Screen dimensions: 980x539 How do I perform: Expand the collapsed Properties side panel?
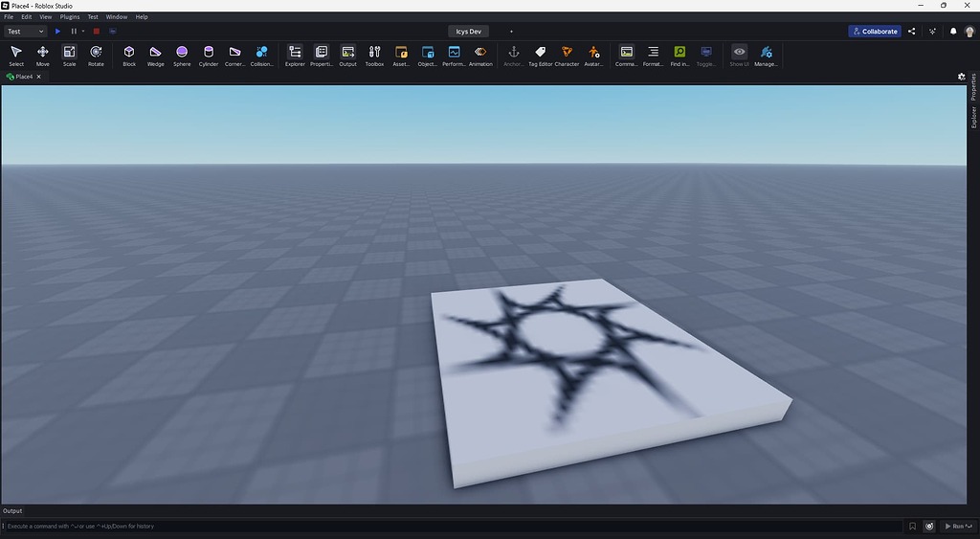click(x=973, y=86)
